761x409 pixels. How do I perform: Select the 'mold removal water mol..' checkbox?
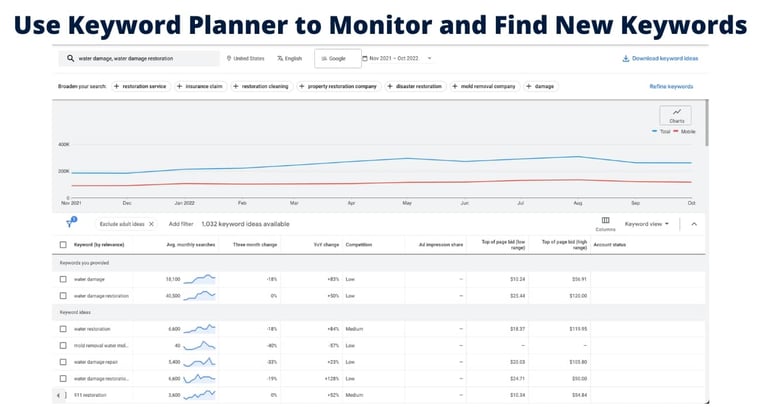63,345
